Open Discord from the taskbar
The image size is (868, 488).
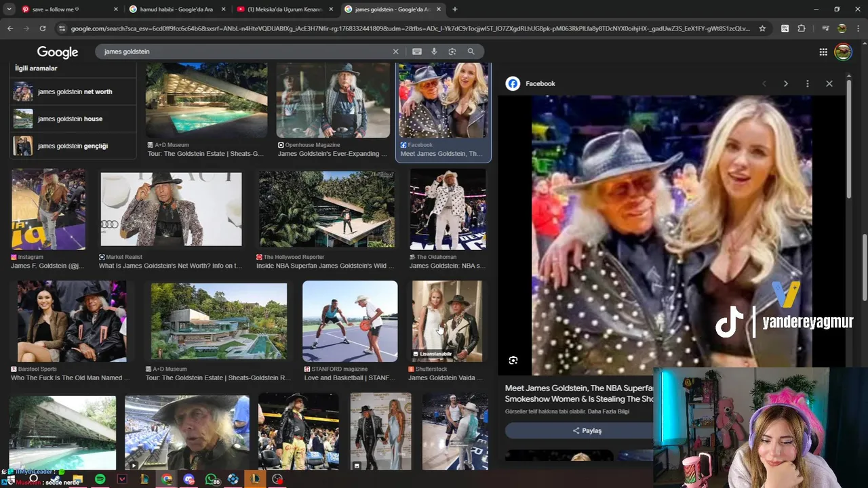pos(189,479)
